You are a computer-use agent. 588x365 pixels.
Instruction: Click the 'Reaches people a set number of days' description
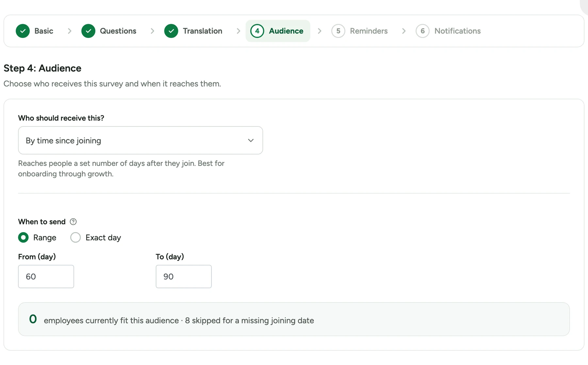pos(121,168)
